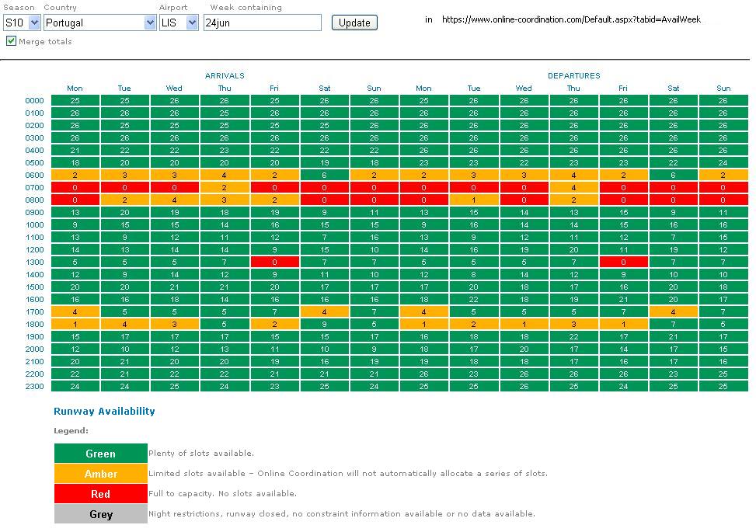The height and width of the screenshot is (532, 756).
Task: Click the Red legend swatch
Action: click(x=100, y=494)
